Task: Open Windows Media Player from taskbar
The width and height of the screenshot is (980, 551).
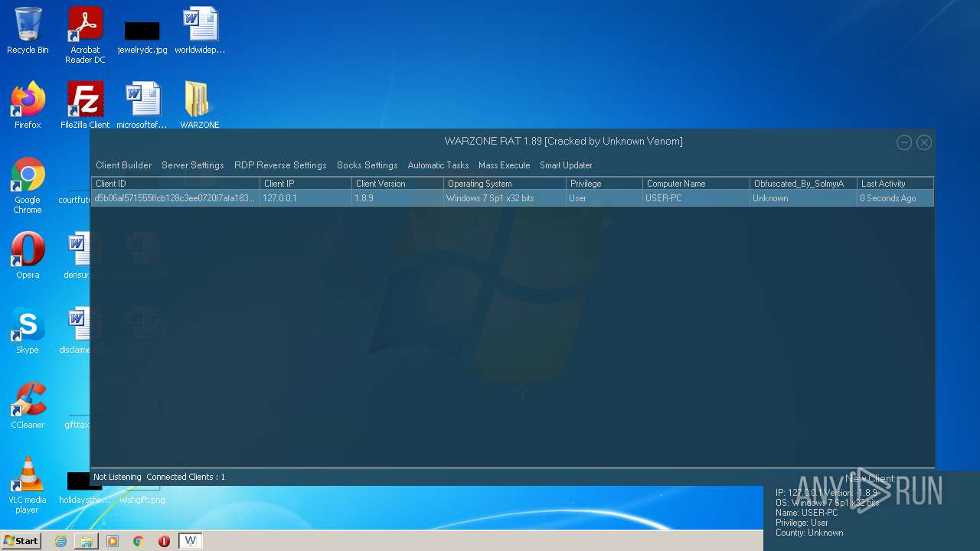Action: 113,541
